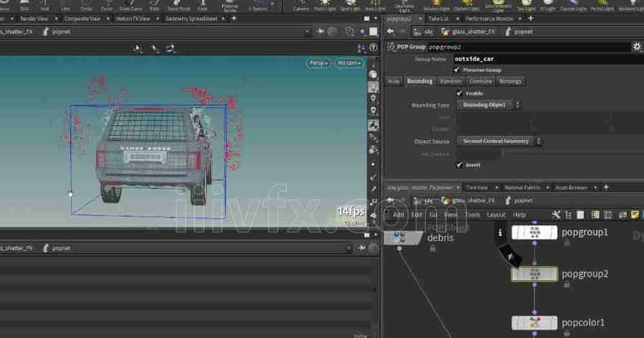
Task: Click the Spray Paint shelf tool
Action: tap(179, 5)
